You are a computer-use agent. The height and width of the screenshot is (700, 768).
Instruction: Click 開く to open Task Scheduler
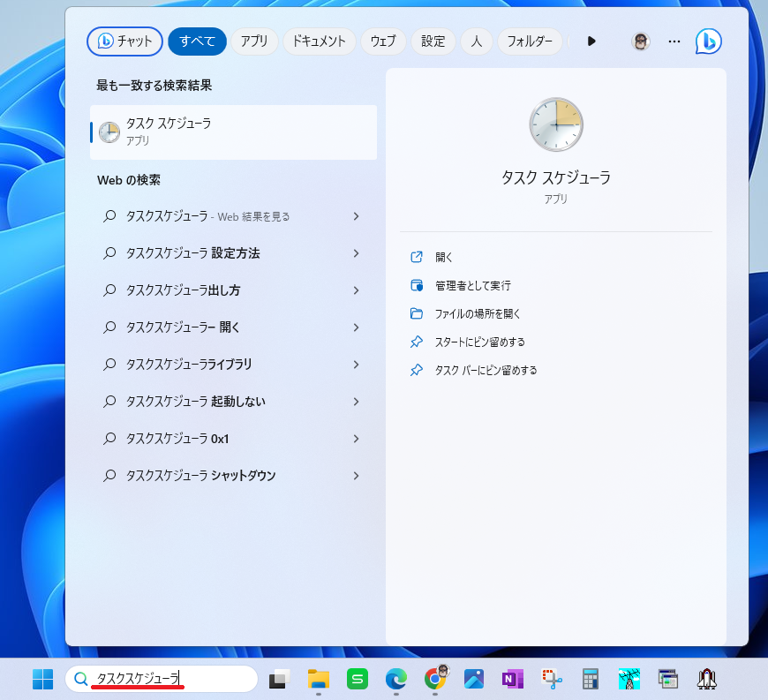pyautogui.click(x=443, y=257)
